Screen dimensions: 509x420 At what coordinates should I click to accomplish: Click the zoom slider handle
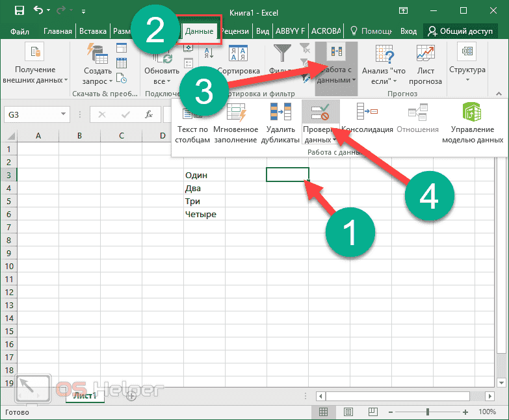coord(427,412)
